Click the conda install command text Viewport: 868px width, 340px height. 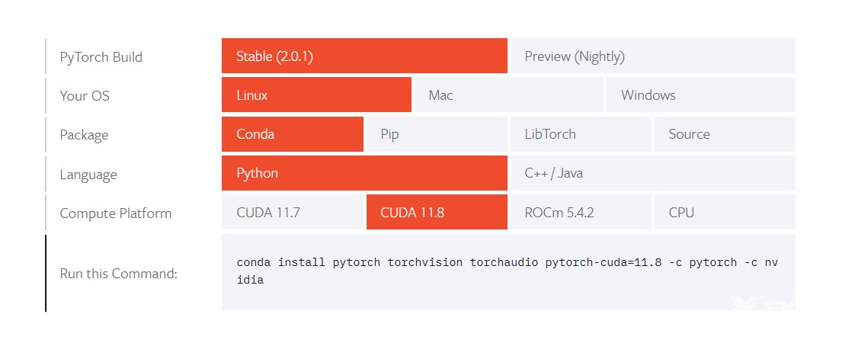click(507, 271)
